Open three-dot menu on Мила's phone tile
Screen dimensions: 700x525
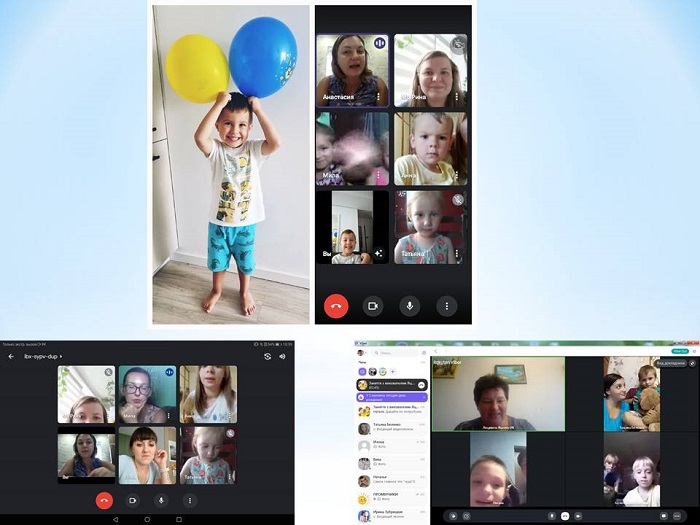click(x=379, y=175)
